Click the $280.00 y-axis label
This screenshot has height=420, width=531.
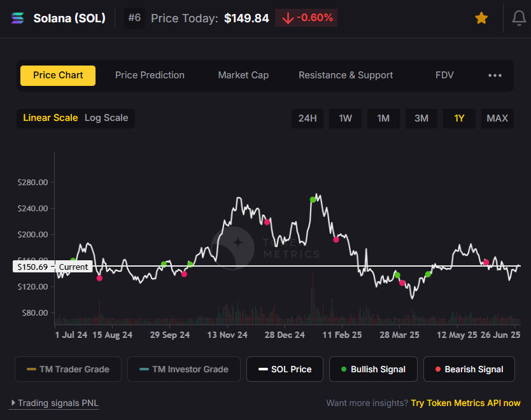(33, 183)
